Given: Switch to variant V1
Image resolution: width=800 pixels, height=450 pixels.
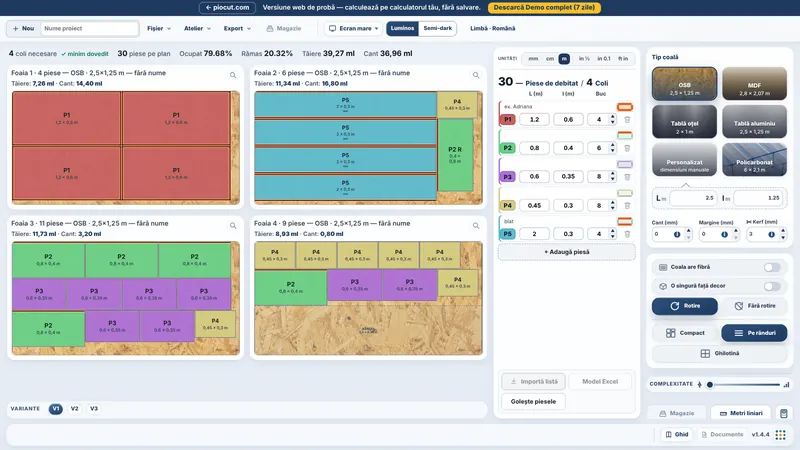Looking at the screenshot, I should [56, 409].
